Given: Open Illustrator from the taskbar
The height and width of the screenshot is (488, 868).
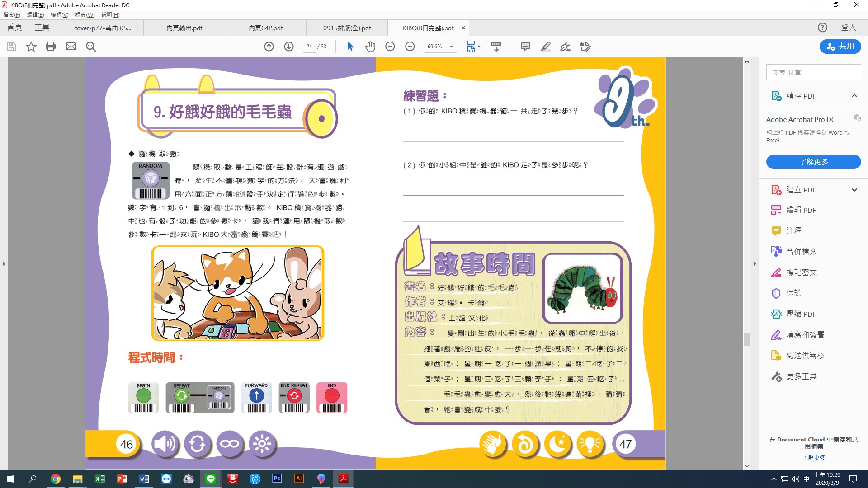Looking at the screenshot, I should coord(299,479).
